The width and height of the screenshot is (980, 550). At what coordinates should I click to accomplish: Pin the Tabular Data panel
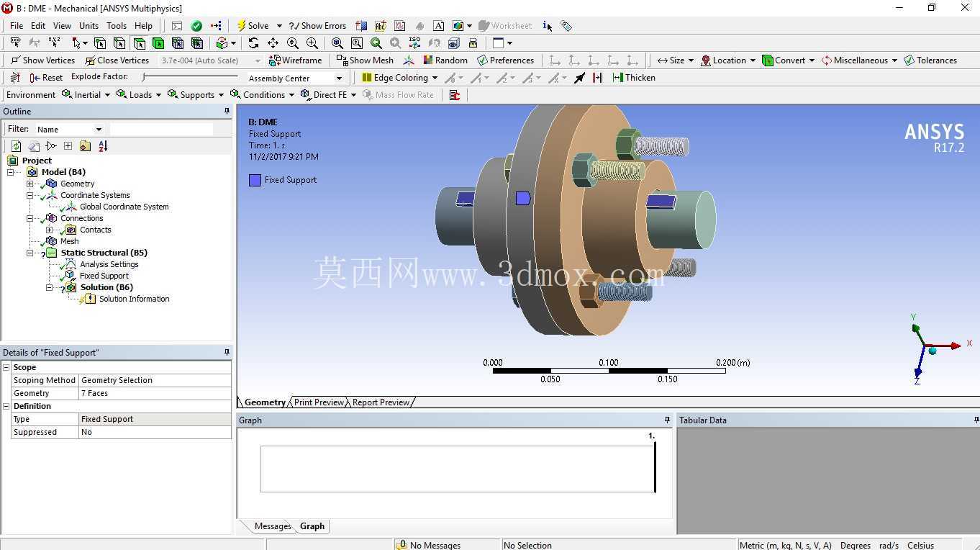pyautogui.click(x=976, y=420)
